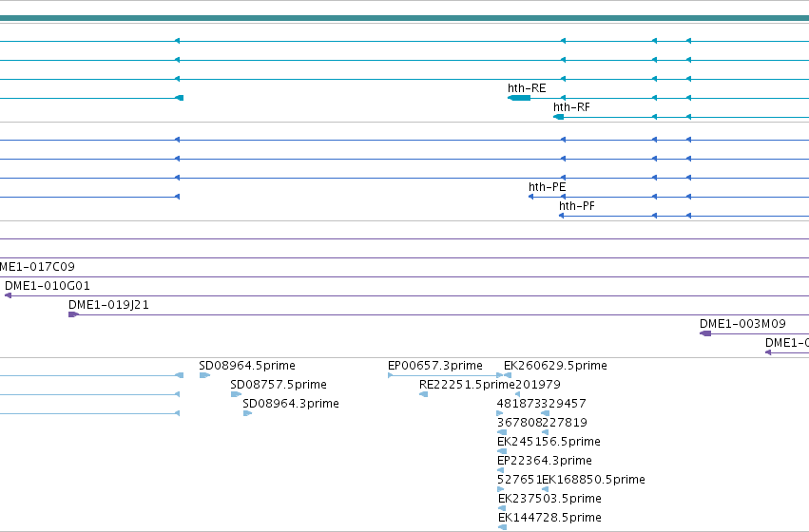809x532 pixels.
Task: Click the arrow glyph under SD08964.3prime
Action: tap(248, 413)
